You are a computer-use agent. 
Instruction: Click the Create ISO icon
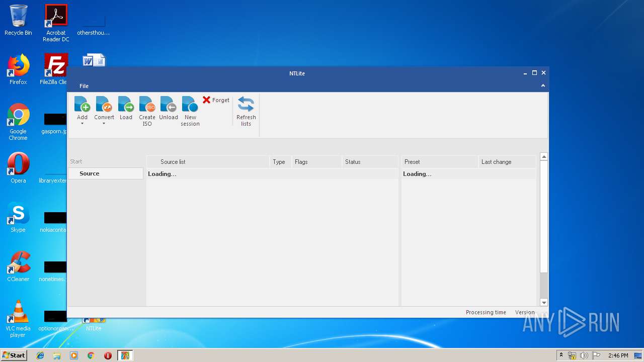click(147, 104)
